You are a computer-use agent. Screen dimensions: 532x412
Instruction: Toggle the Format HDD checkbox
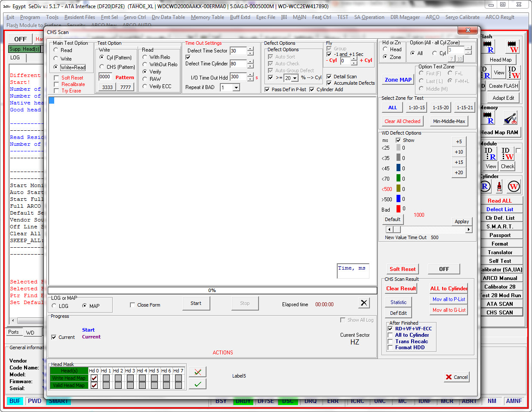click(x=390, y=347)
